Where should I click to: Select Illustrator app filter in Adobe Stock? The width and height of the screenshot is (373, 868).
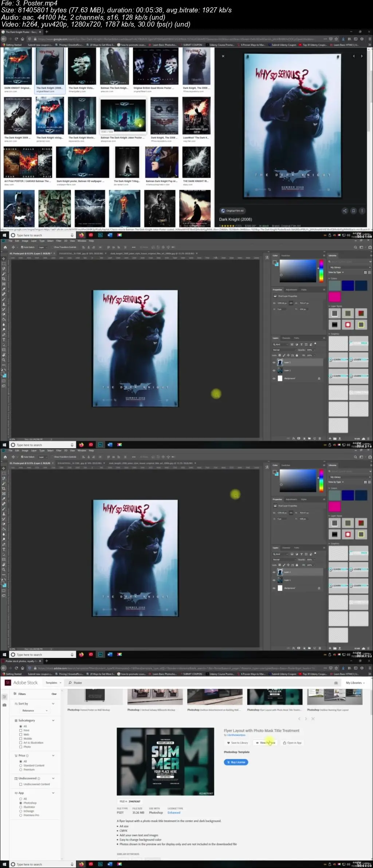(x=21, y=807)
